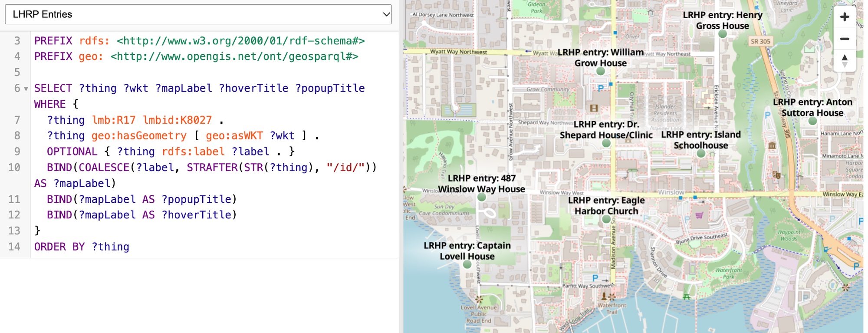868x333 pixels.
Task: Select the Island Schoolhouse map marker
Action: click(701, 153)
